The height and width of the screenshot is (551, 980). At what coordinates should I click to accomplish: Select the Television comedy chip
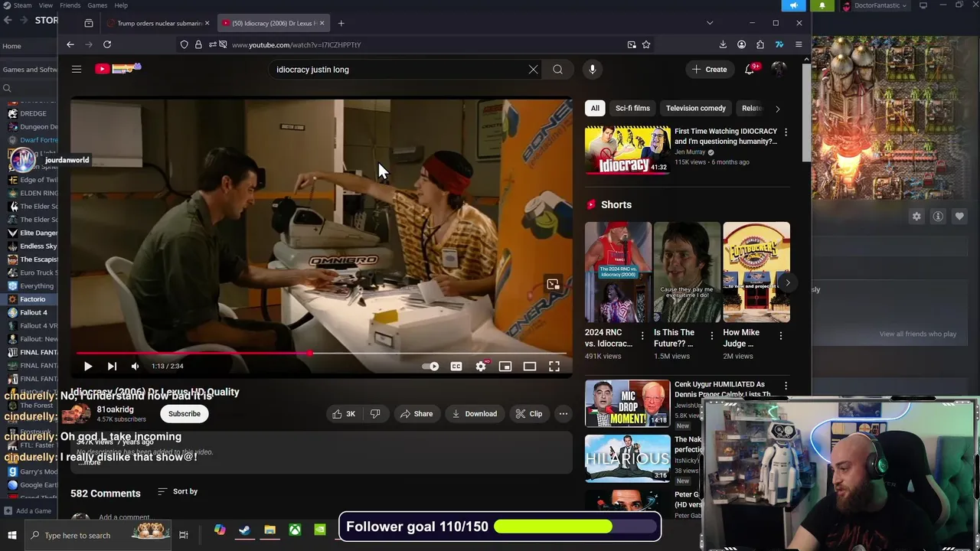[696, 109]
